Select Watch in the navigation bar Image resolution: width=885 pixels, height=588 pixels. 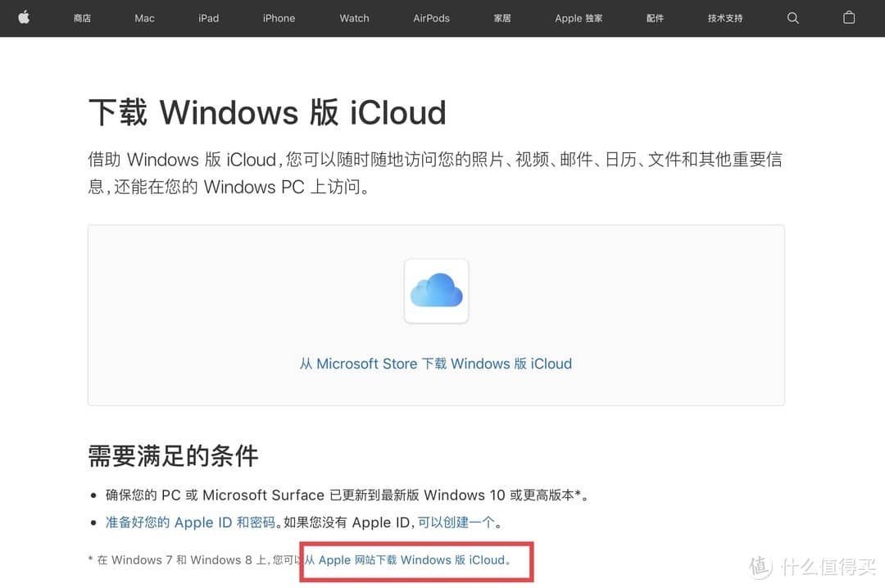[353, 18]
